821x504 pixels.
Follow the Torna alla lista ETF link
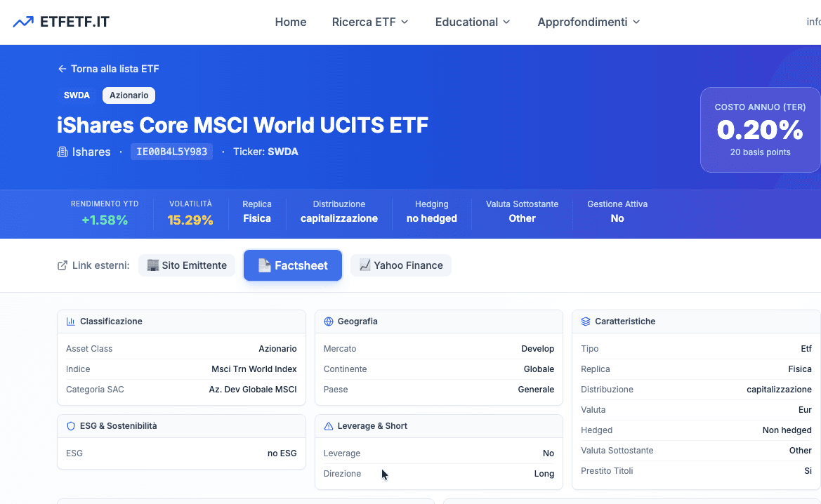point(115,68)
